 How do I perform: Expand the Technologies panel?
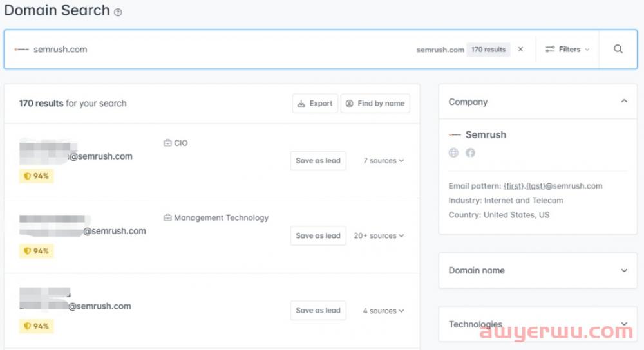pos(623,324)
